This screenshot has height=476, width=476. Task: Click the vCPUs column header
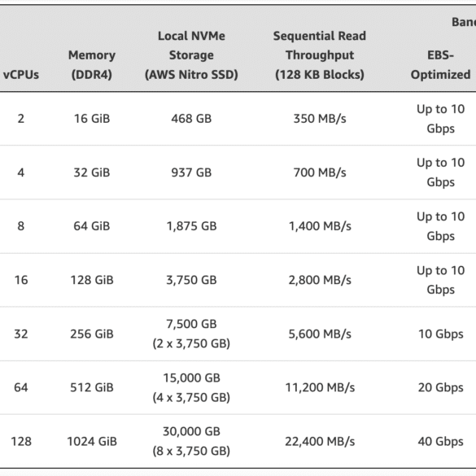(x=21, y=75)
